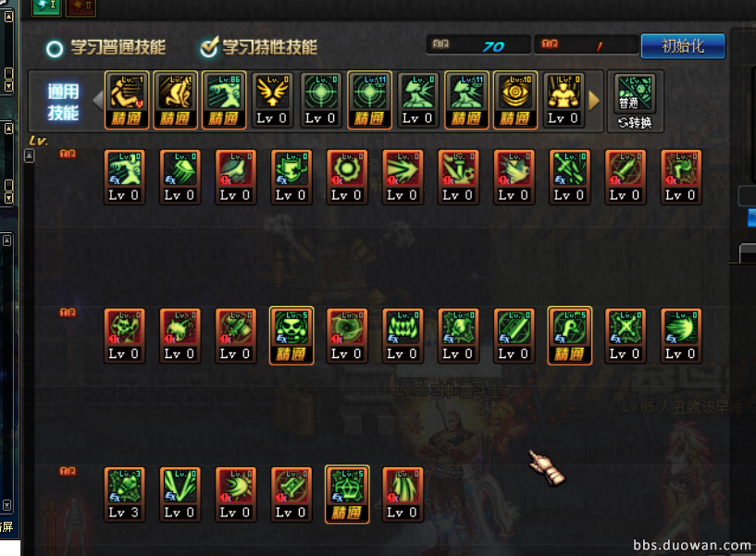Click the 普通 转换 switch button

point(636,101)
